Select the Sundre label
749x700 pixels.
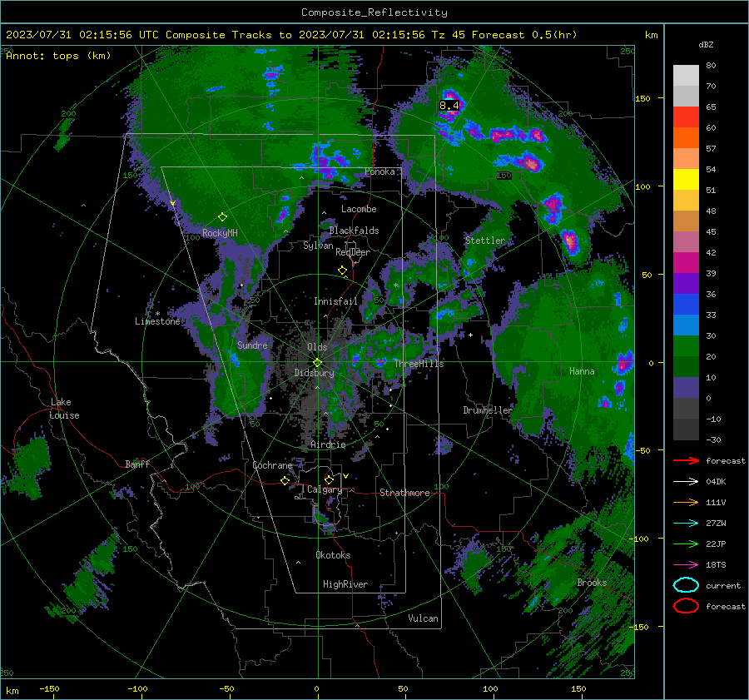click(252, 345)
